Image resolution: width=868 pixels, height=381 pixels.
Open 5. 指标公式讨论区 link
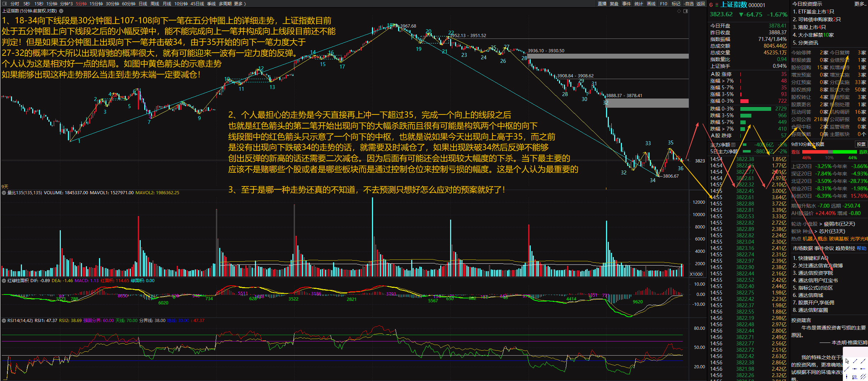click(812, 287)
